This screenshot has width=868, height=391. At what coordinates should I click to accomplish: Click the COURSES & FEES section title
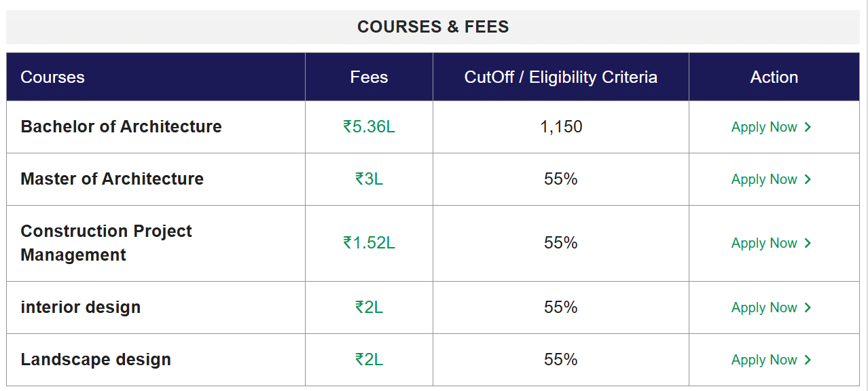433,27
